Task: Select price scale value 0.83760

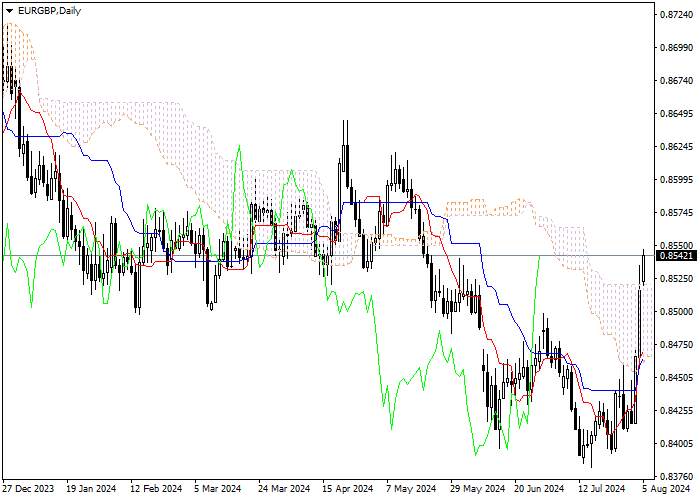Action: click(676, 476)
